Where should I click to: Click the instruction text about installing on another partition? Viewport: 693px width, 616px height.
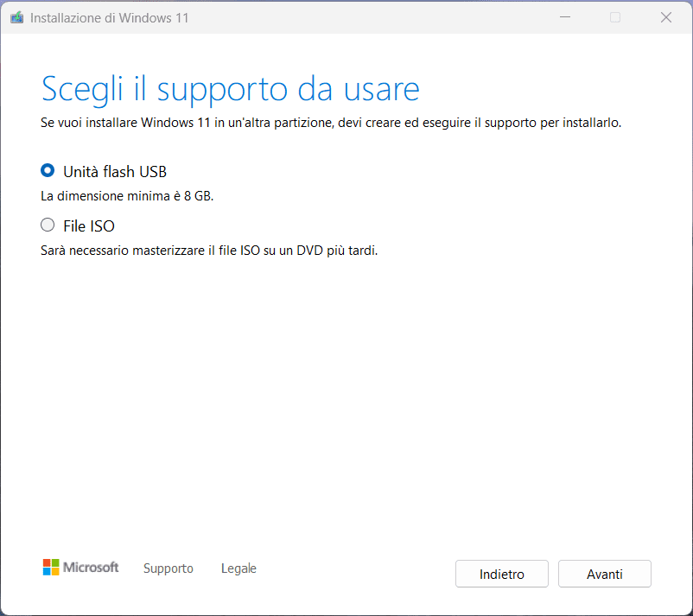pos(331,123)
